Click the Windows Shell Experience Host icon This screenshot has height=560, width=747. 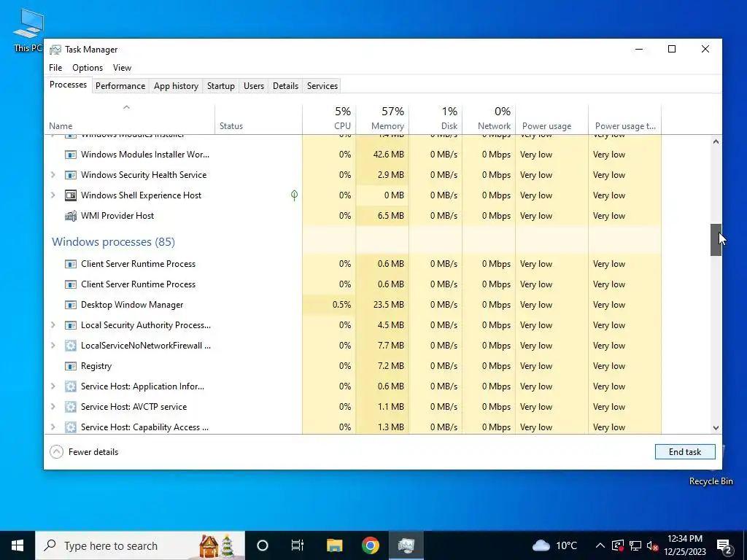click(x=71, y=195)
